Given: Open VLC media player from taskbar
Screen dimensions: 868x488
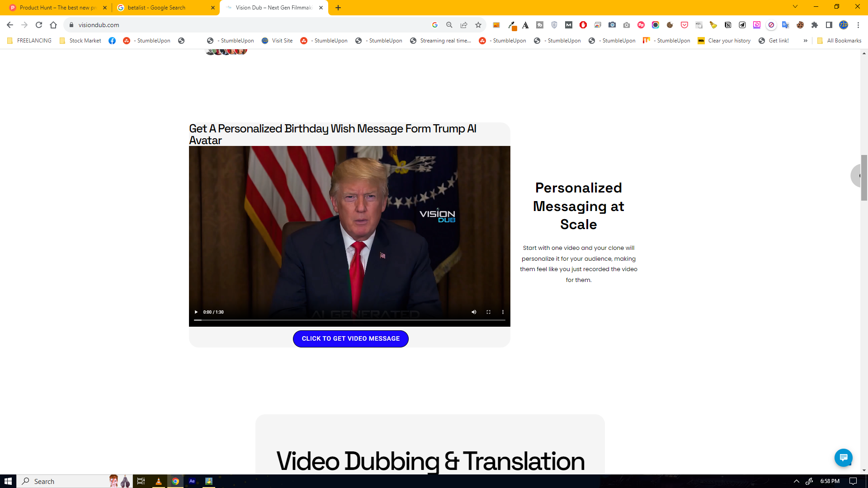Looking at the screenshot, I should 158,481.
